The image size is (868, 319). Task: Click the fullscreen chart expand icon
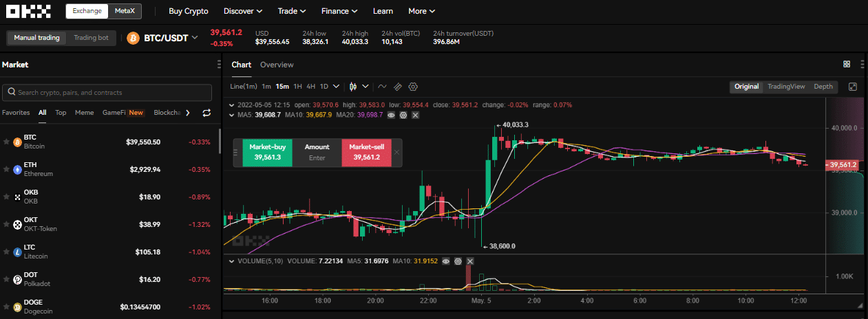[x=853, y=87]
